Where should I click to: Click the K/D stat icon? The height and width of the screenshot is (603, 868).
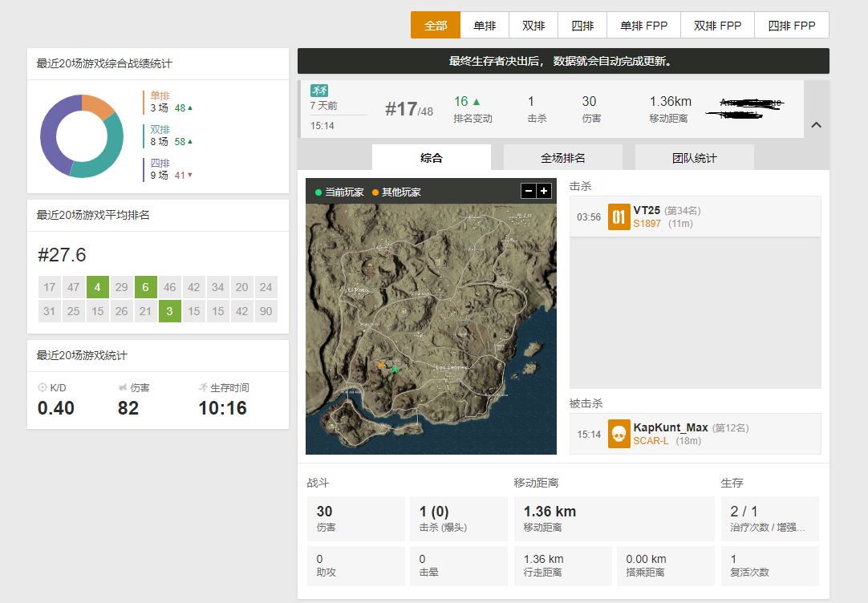pyautogui.click(x=44, y=387)
